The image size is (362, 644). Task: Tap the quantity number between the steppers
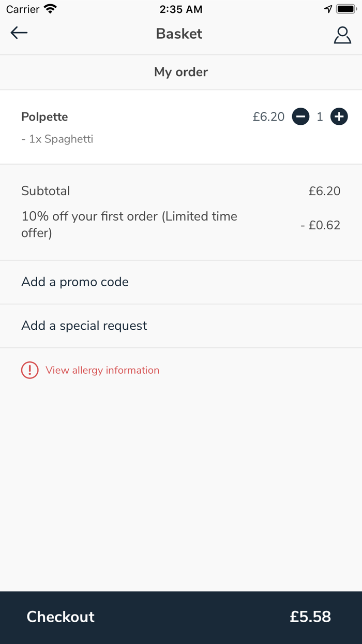pos(320,117)
